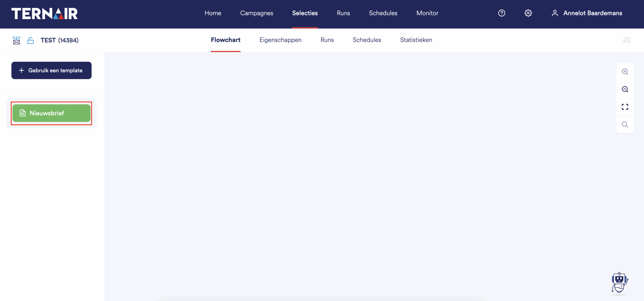
Task: Click the TEST (14384) selection title
Action: [x=59, y=40]
